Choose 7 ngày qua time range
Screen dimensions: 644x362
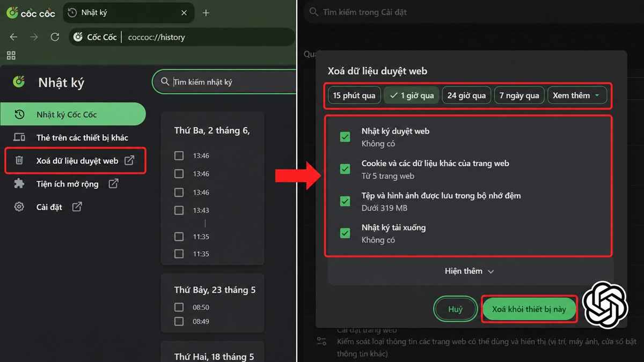[519, 95]
